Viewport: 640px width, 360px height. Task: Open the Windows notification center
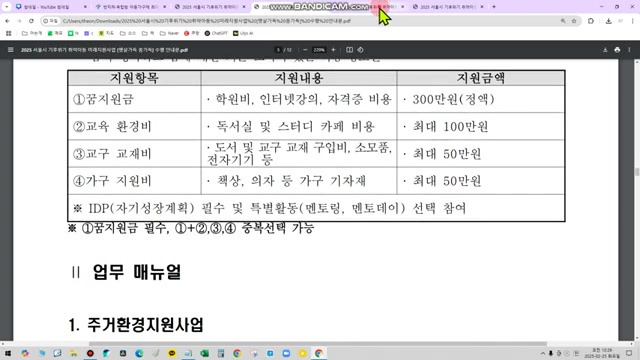click(629, 353)
